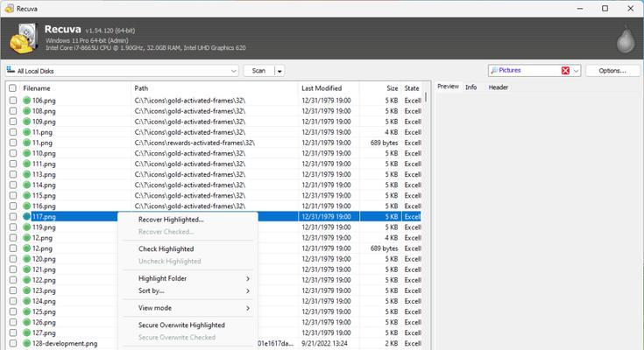Click the Piriform pear logo icon
This screenshot has height=350, width=644.
click(625, 39)
